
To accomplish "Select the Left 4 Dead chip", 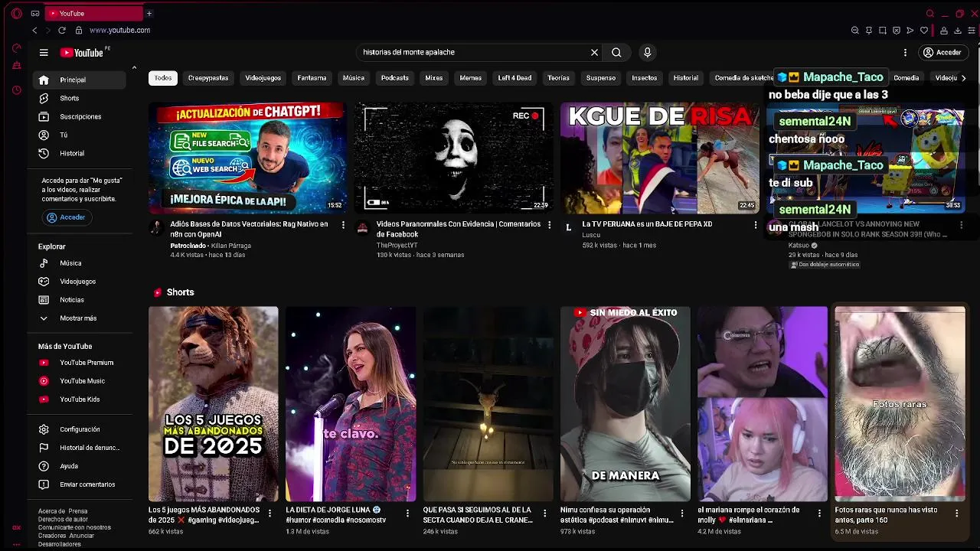I will pyautogui.click(x=514, y=78).
